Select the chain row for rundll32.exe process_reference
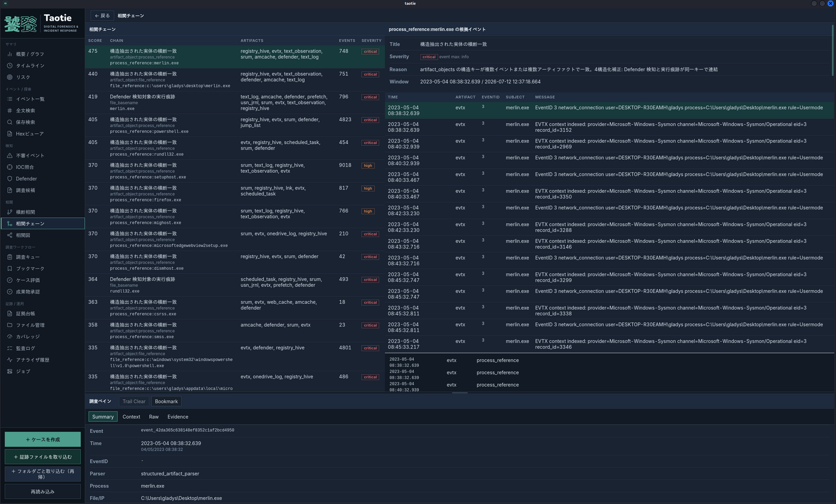 pos(235,148)
